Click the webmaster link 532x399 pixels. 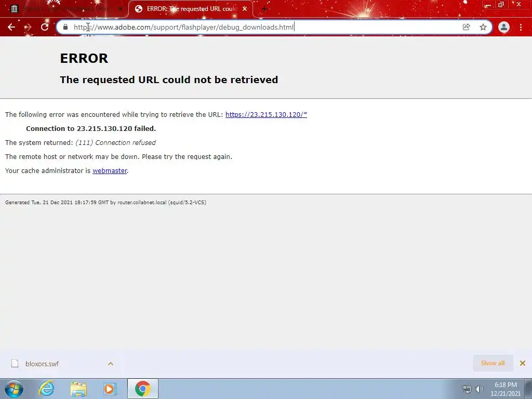[110, 170]
